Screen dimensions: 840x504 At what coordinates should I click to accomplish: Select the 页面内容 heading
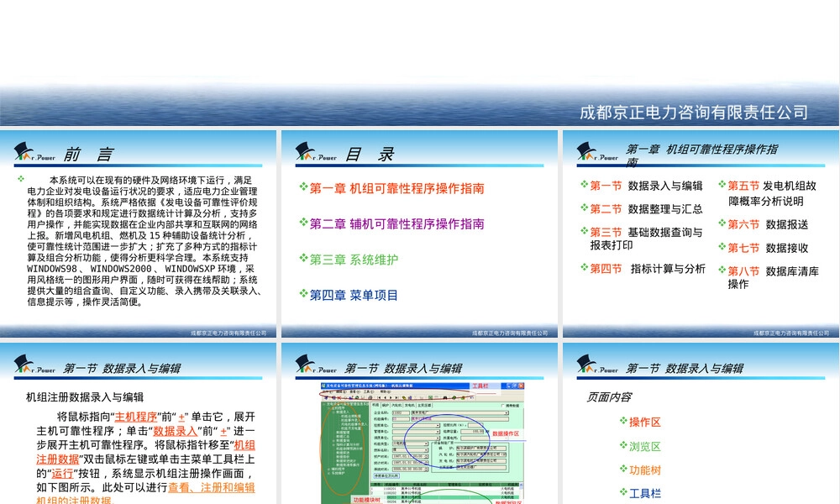pyautogui.click(x=609, y=396)
